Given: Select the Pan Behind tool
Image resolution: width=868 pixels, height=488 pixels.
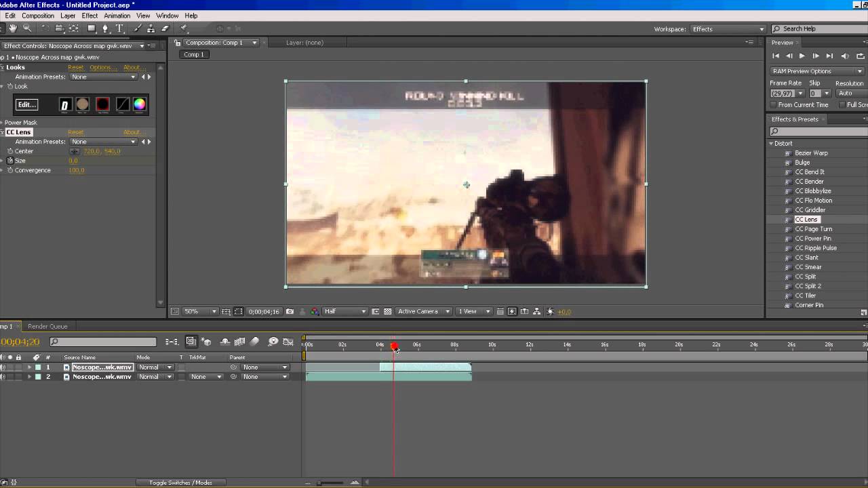Looking at the screenshot, I should click(x=73, y=28).
